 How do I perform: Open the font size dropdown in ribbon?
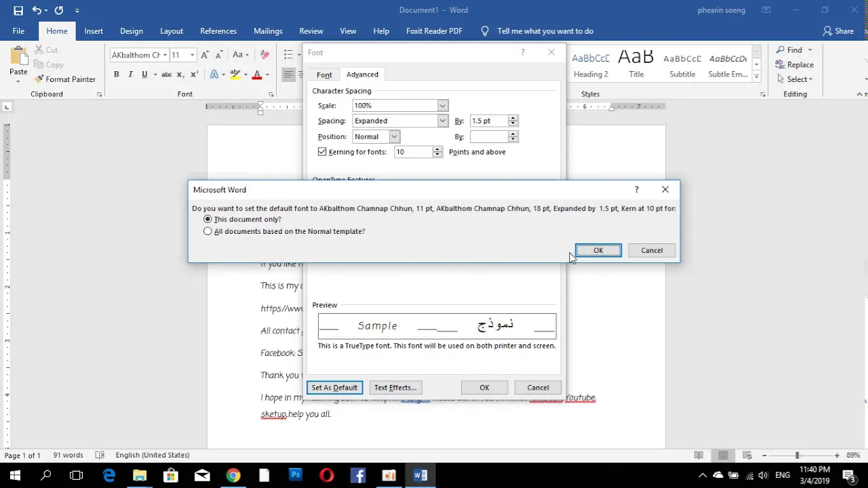point(192,55)
